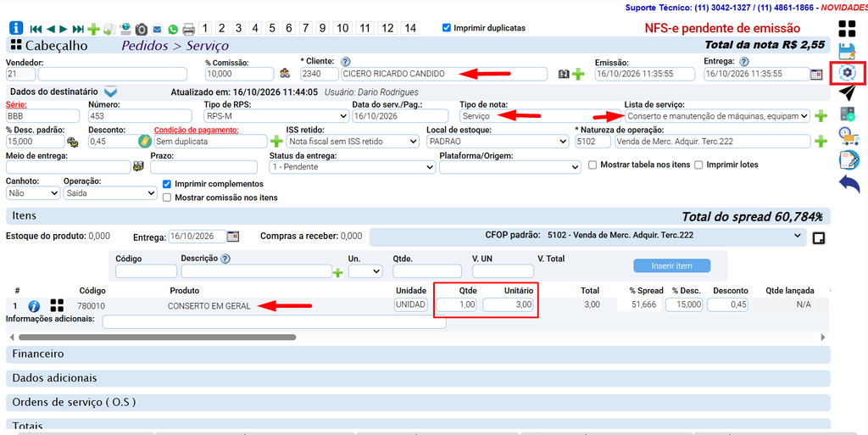868x435 pixels.
Task: Click the green plus next to the Cliente field
Action: pos(578,74)
